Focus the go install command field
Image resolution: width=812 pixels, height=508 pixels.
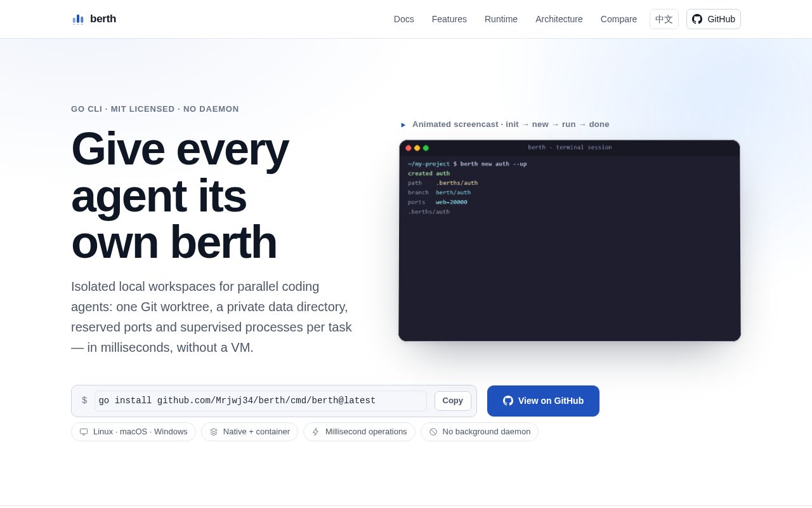[x=261, y=401]
